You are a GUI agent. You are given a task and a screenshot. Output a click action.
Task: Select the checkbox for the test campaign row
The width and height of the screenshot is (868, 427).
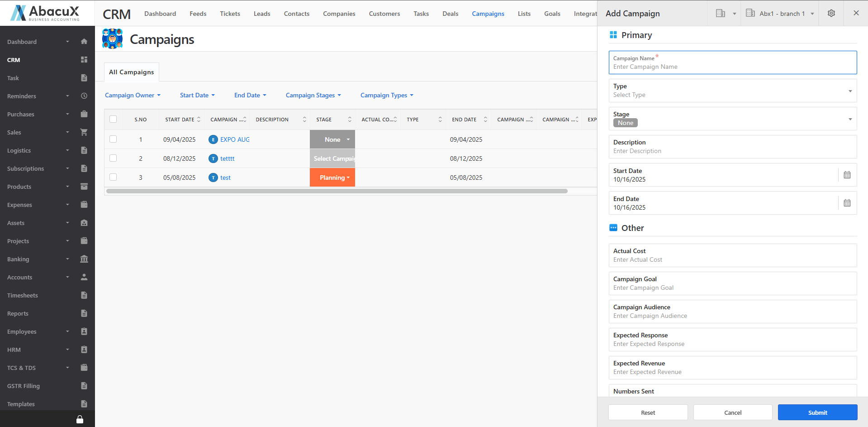113,178
